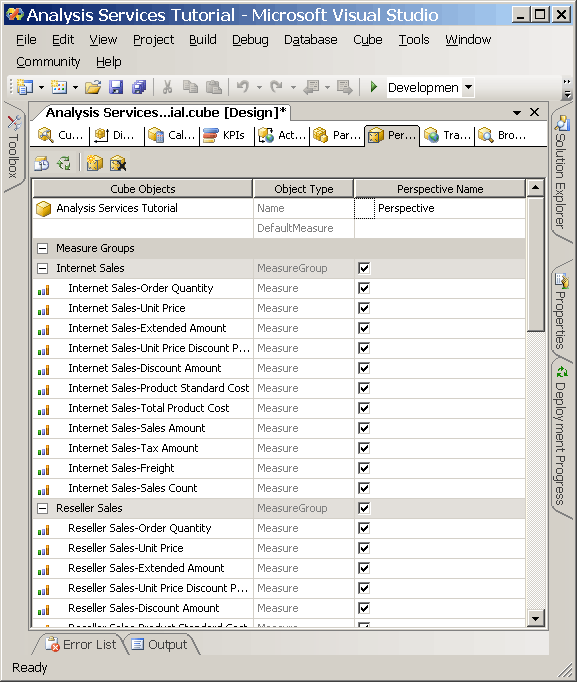Image resolution: width=577 pixels, height=682 pixels.
Task: Click the Analysis Services Tutorial cube icon
Action: click(x=43, y=208)
